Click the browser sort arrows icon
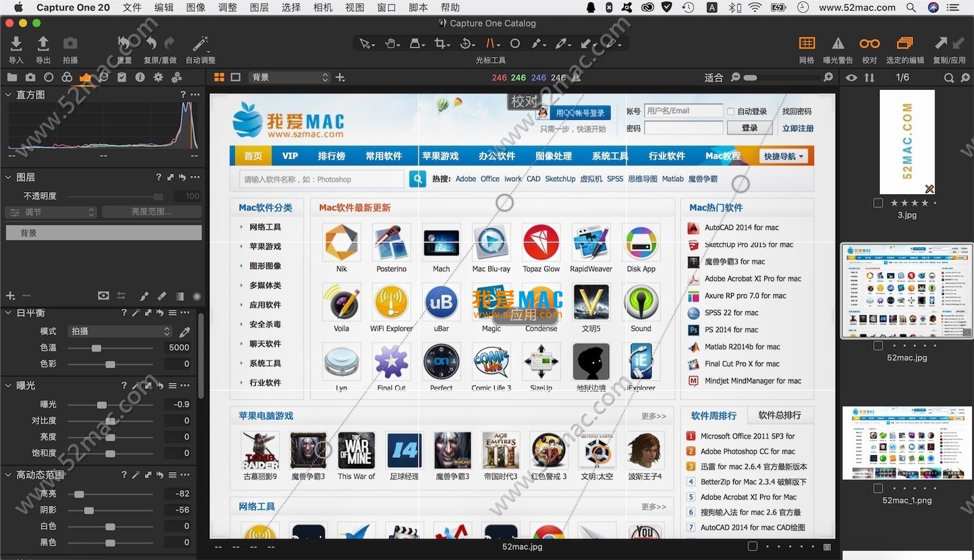Image resolution: width=974 pixels, height=560 pixels. click(869, 78)
